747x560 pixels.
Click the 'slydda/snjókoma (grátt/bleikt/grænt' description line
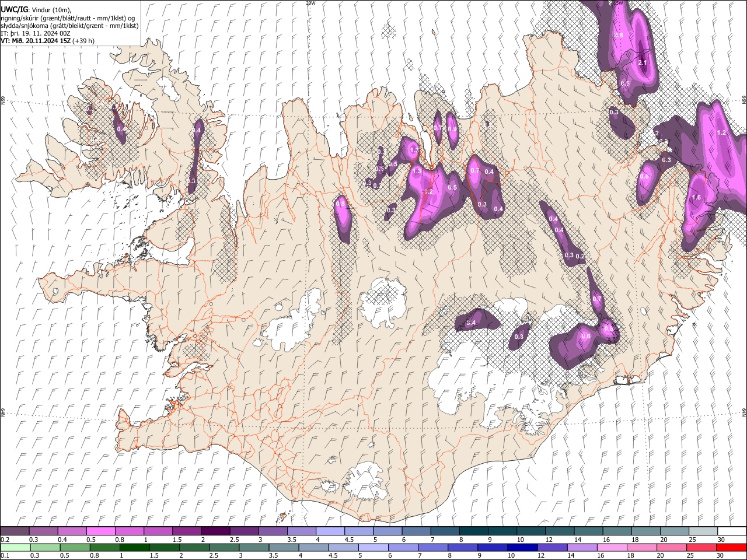pyautogui.click(x=69, y=26)
